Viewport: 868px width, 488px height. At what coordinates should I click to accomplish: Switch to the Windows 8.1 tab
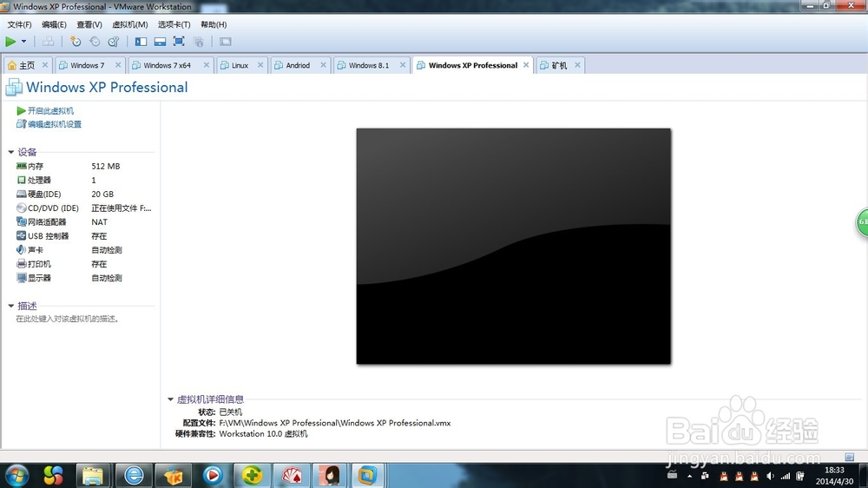[x=368, y=65]
